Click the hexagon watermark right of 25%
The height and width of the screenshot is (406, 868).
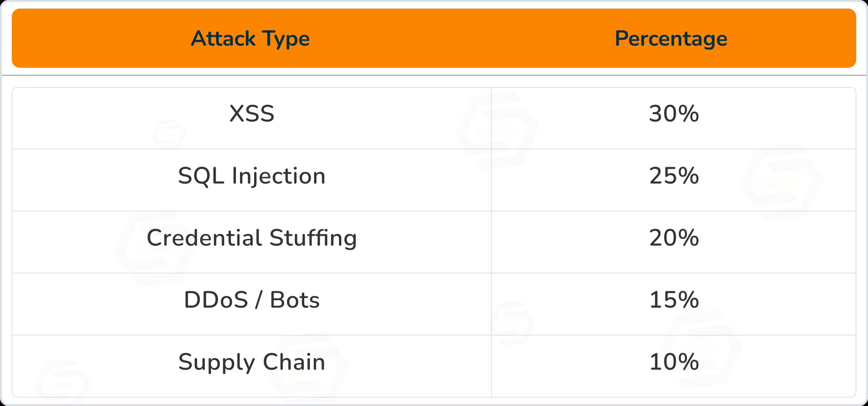782,182
